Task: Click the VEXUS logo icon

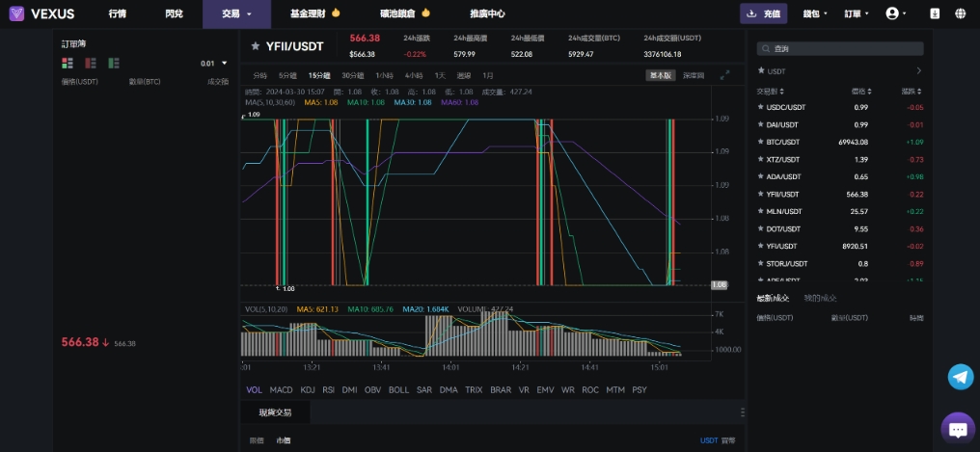Action: 16,13
